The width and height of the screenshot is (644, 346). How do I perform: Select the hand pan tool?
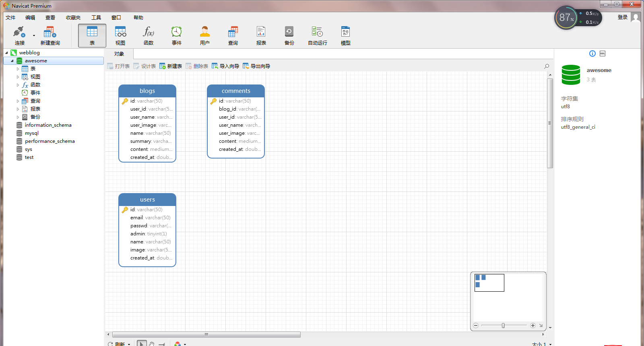[x=152, y=344]
